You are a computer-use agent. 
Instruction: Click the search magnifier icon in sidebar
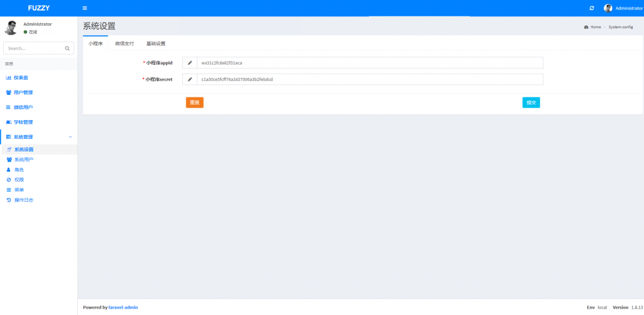(67, 48)
